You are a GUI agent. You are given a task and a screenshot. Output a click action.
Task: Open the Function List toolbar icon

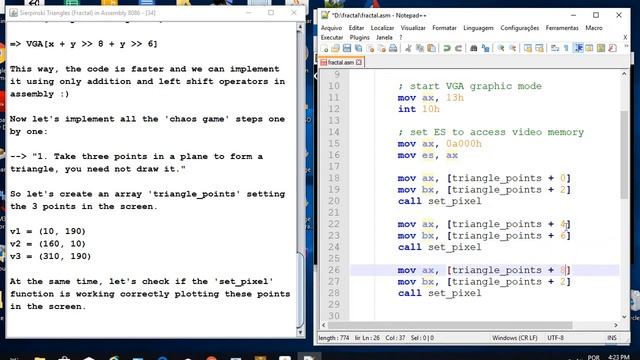pyautogui.click(x=612, y=48)
